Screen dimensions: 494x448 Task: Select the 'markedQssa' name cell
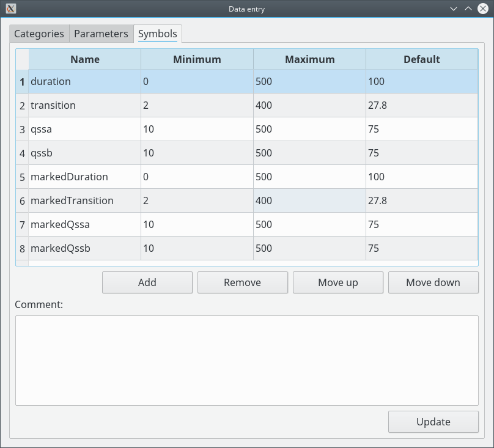pos(85,224)
